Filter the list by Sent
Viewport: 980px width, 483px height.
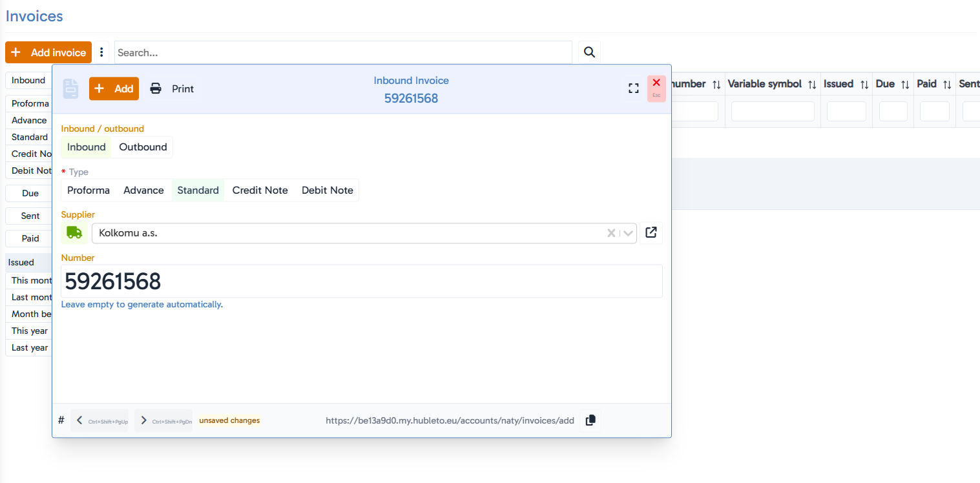[x=30, y=216]
